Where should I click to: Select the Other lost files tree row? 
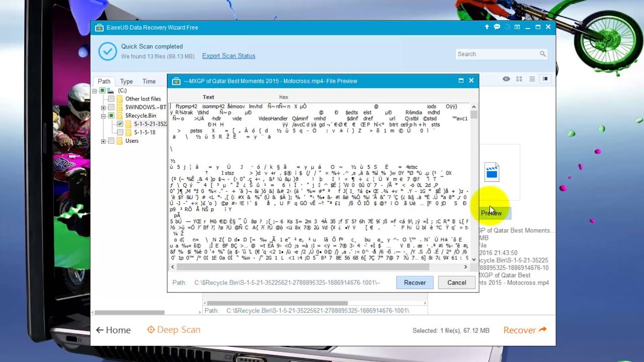coord(143,99)
